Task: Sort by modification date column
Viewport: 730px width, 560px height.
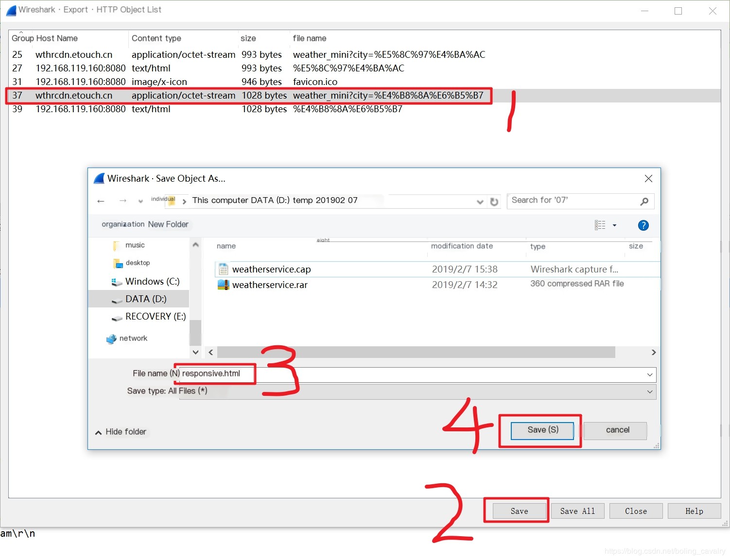Action: (462, 246)
